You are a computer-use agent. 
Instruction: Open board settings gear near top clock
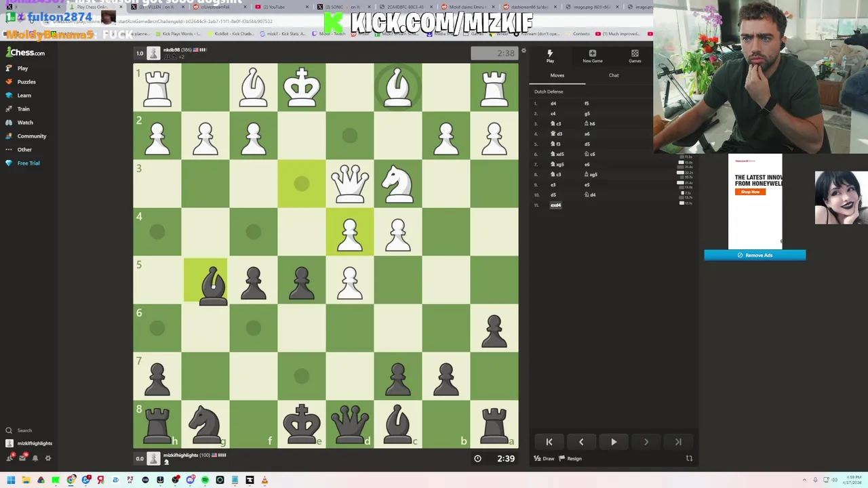524,51
